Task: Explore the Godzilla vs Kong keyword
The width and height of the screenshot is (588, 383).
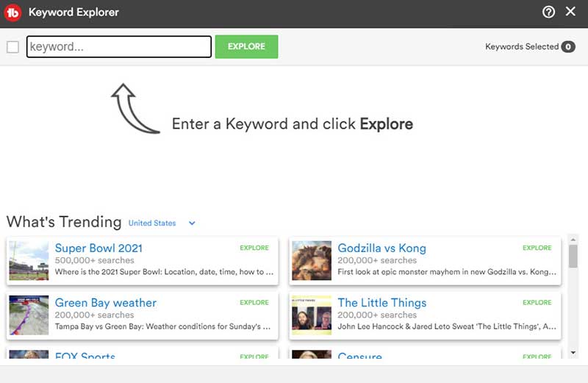Action: [x=537, y=248]
